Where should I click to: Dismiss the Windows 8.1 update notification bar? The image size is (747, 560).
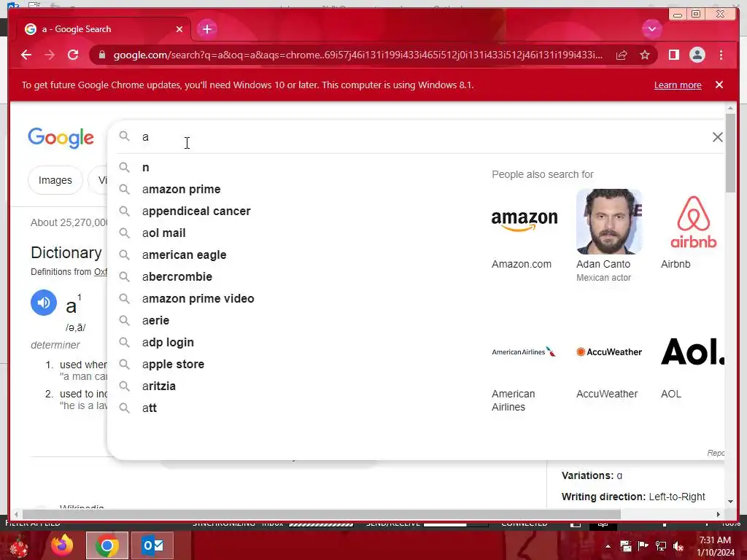719,85
